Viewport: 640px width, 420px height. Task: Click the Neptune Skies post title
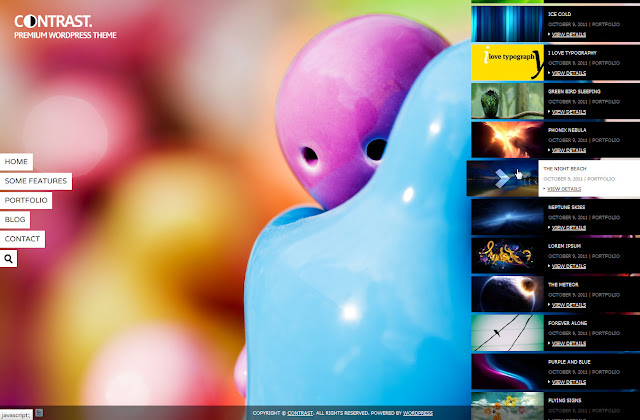pos(566,207)
